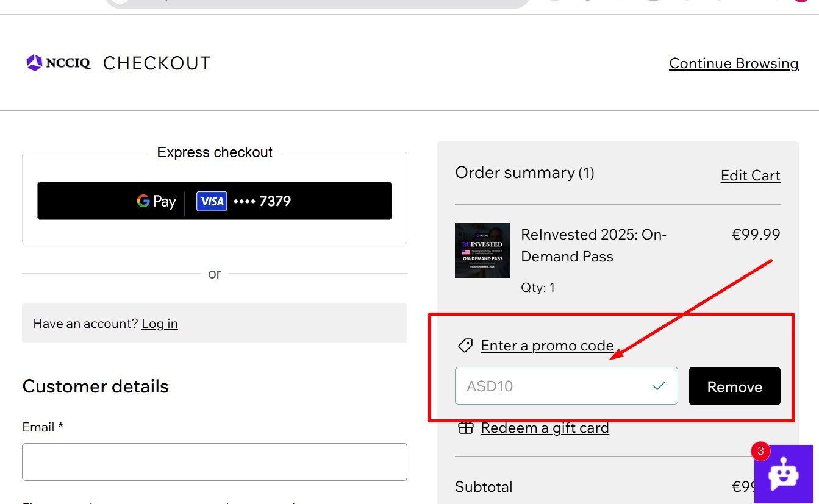Viewport: 819px width, 504px height.
Task: Click the red notification badge on the chatbot
Action: 760,450
